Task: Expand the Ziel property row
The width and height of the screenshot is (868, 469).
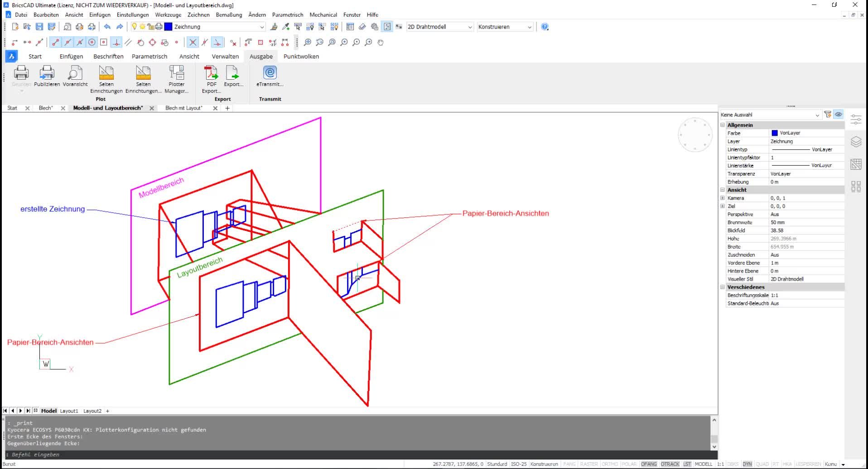Action: click(723, 206)
